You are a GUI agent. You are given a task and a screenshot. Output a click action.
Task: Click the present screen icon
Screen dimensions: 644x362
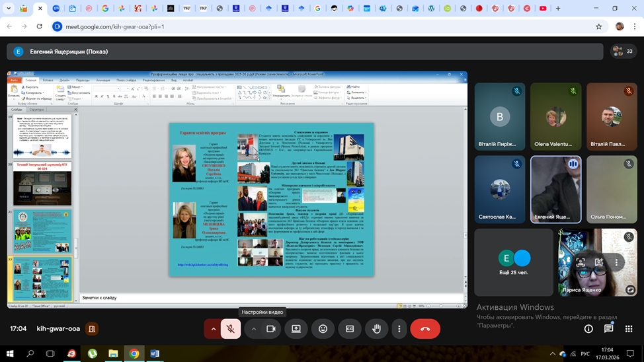296,328
